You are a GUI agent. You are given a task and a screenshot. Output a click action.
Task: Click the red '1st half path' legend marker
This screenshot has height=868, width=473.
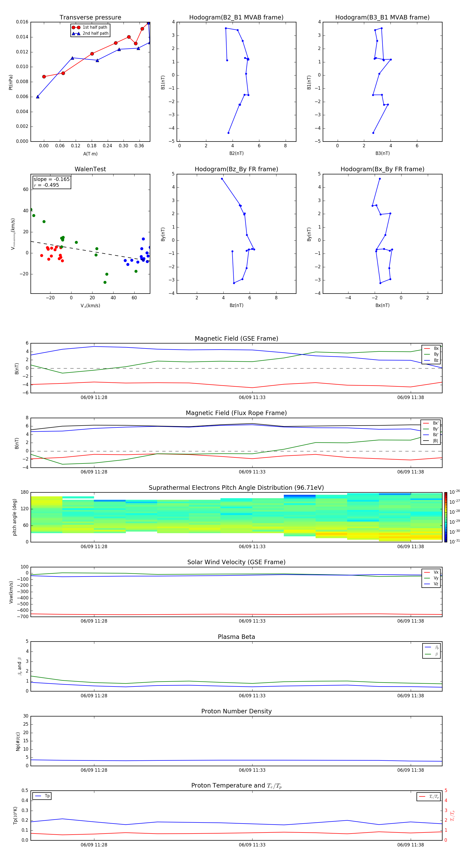(x=76, y=27)
